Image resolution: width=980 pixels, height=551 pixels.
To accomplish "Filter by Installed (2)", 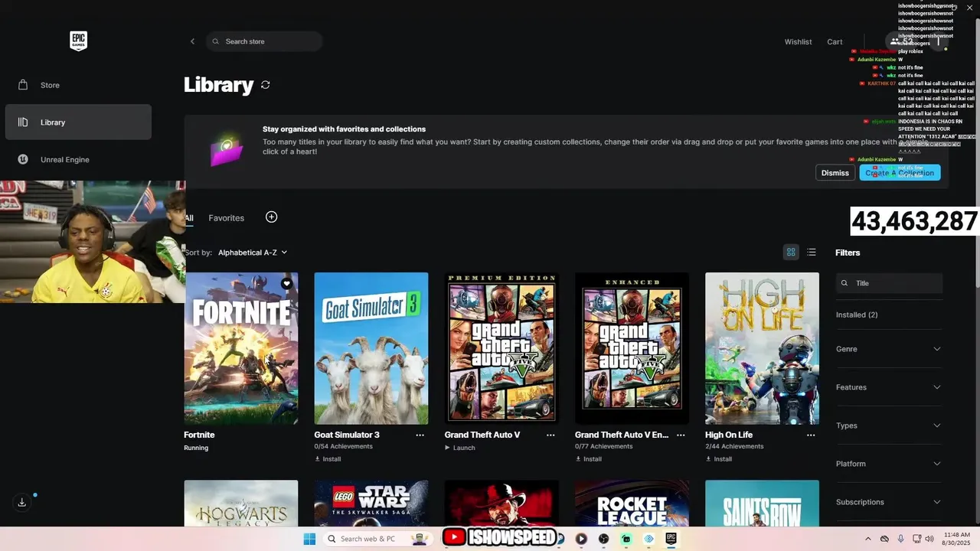I will point(857,315).
